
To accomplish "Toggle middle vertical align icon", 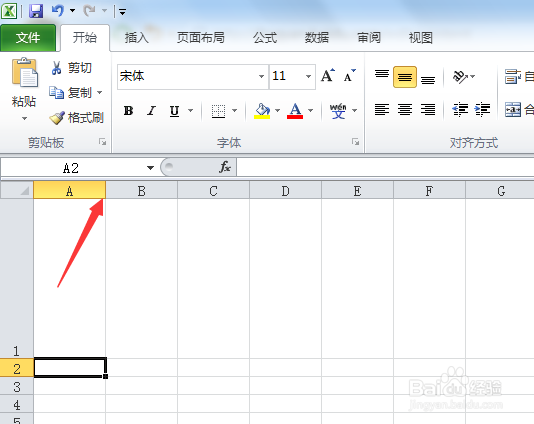I will (405, 77).
